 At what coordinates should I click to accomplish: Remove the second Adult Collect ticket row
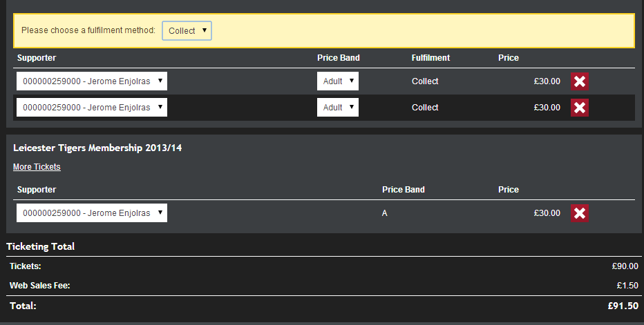click(x=580, y=108)
